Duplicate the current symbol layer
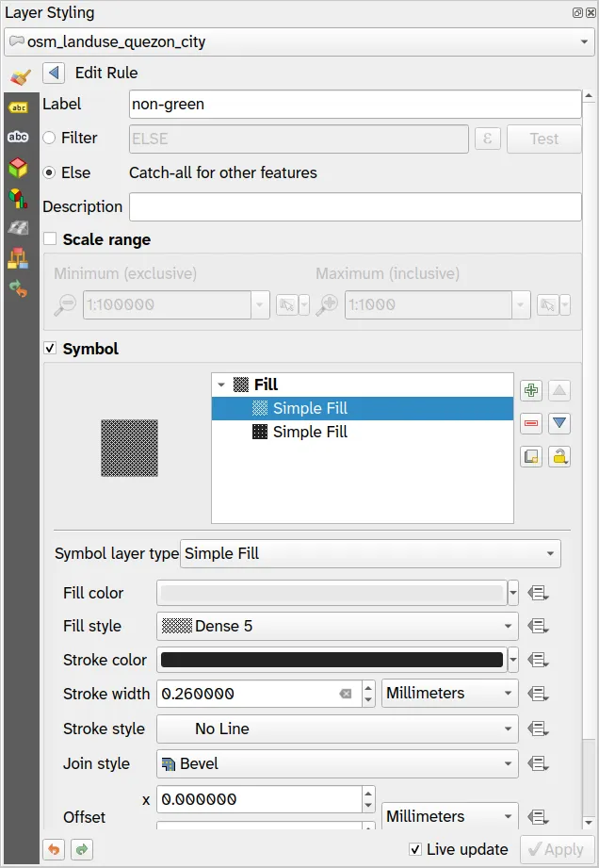Image resolution: width=599 pixels, height=868 pixels. click(531, 457)
